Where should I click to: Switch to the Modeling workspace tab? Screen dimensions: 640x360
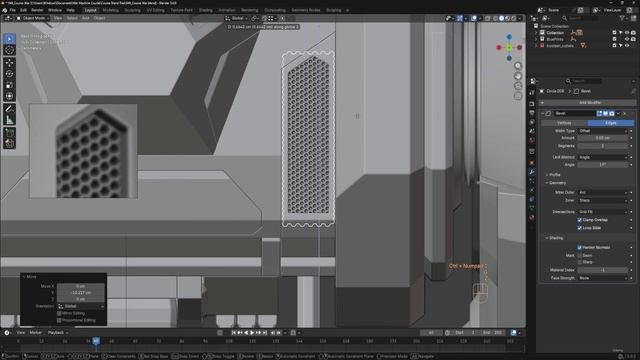point(111,10)
